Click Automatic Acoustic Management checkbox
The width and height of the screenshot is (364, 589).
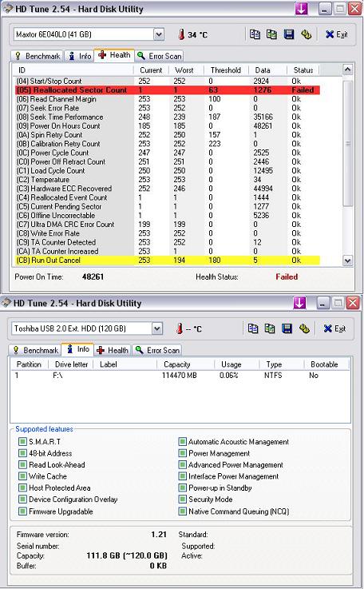point(182,441)
